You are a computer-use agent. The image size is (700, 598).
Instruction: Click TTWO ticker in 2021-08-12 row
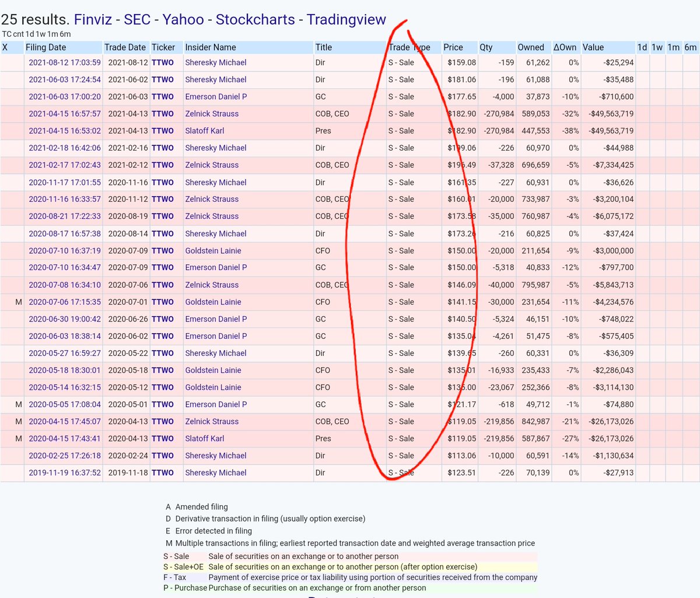[163, 62]
